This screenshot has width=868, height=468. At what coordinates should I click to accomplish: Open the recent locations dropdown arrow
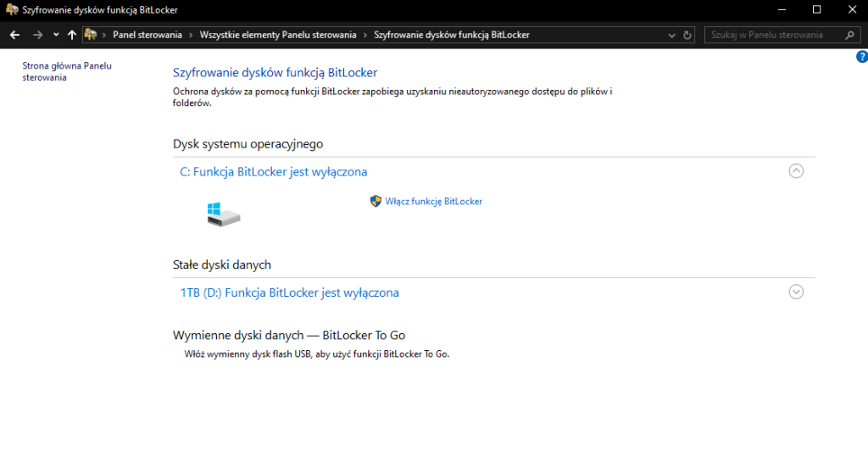[x=56, y=35]
